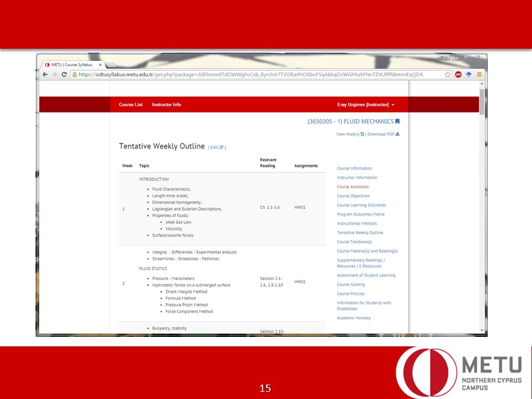Screen dimensions: 532x399
Task: Click the scrollbar down arrow
Action: 482,330
